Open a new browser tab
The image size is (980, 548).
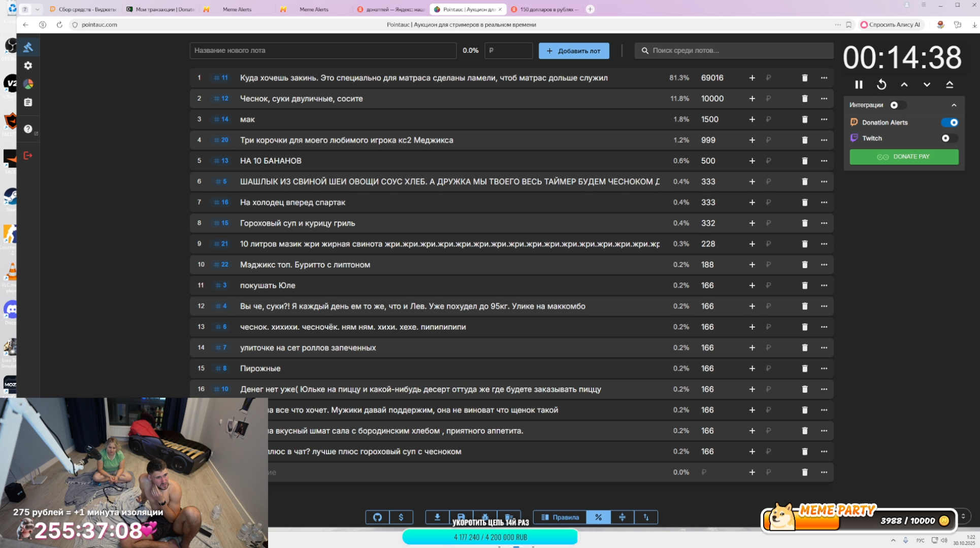click(590, 9)
